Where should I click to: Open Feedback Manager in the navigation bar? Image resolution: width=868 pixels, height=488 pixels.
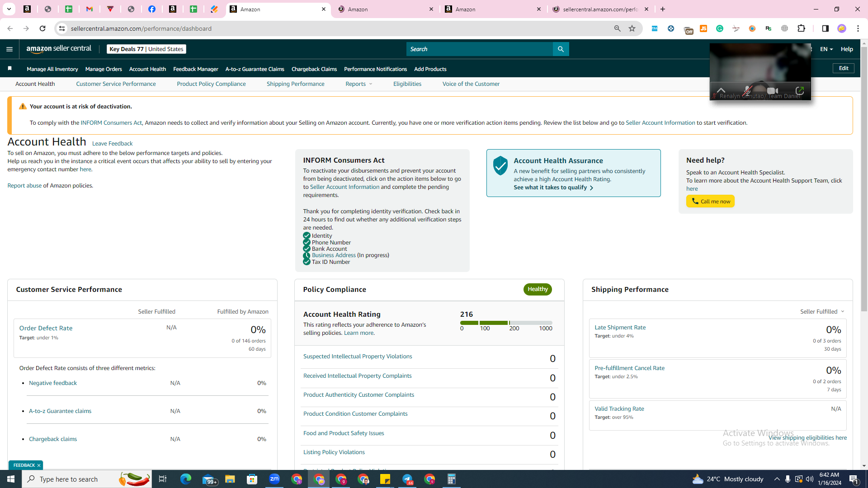[x=196, y=69]
